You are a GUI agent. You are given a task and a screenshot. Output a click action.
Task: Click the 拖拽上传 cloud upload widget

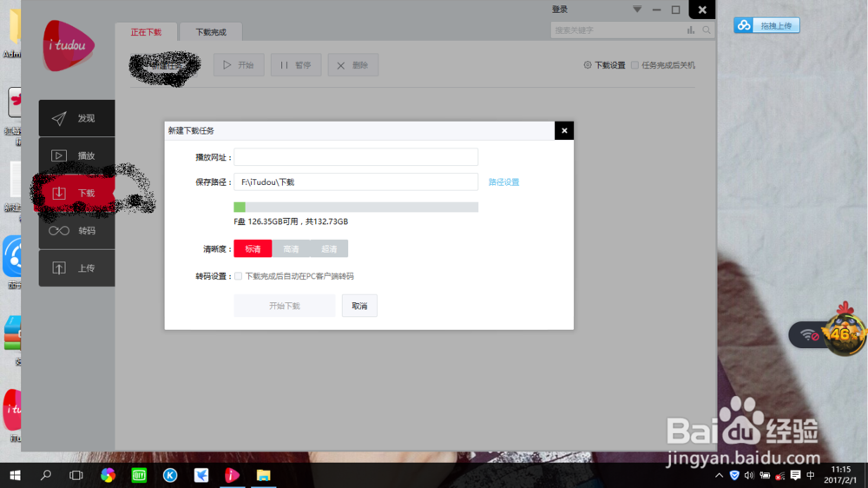pyautogui.click(x=766, y=25)
